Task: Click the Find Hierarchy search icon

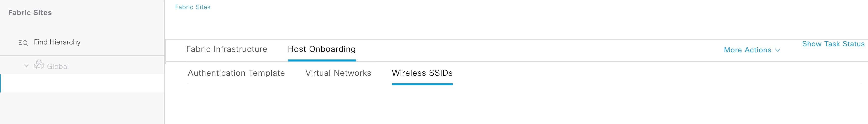Action: (23, 43)
